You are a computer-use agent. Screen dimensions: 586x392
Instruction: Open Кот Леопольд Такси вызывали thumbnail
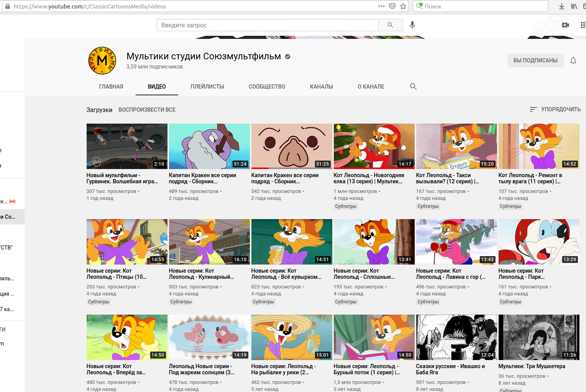[457, 146]
